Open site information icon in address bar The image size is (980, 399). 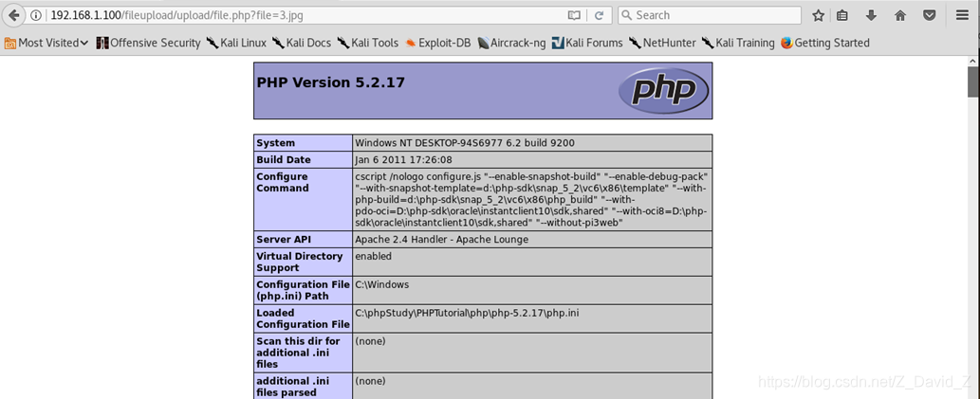click(36, 15)
